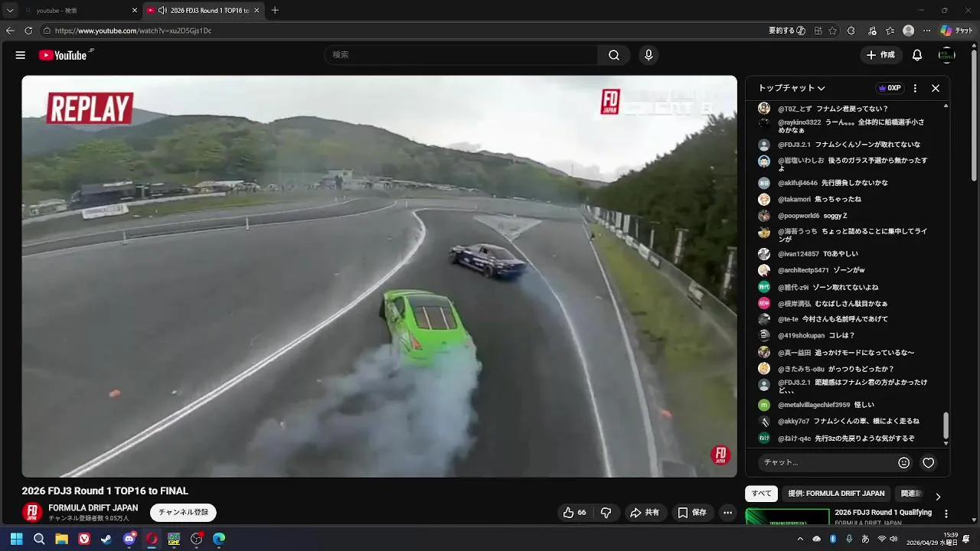Bookmark this page with star icon
Image resolution: width=980 pixels, height=551 pixels.
(x=832, y=31)
